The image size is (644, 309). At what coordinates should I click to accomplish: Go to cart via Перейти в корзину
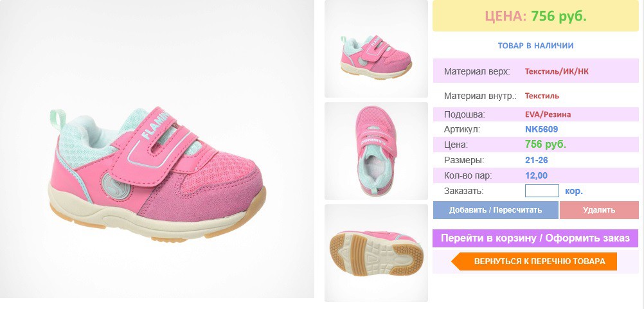(535, 238)
